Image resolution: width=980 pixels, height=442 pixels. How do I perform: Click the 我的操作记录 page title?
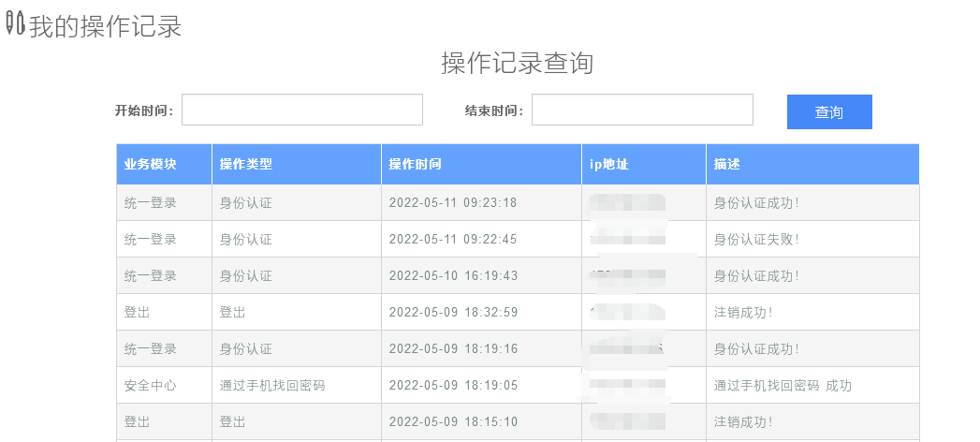point(105,26)
